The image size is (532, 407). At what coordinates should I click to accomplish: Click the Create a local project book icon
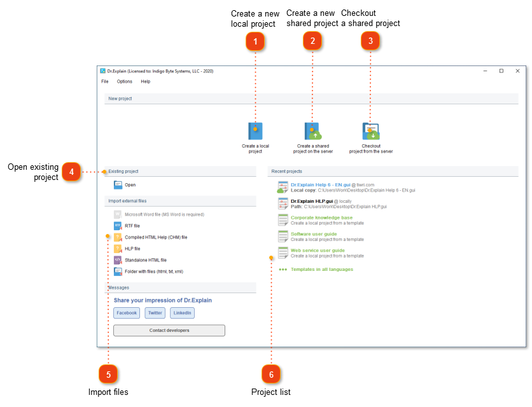coord(255,131)
